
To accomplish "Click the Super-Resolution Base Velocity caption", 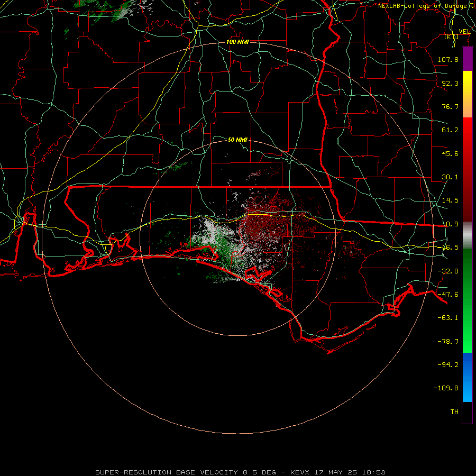I will [240, 472].
